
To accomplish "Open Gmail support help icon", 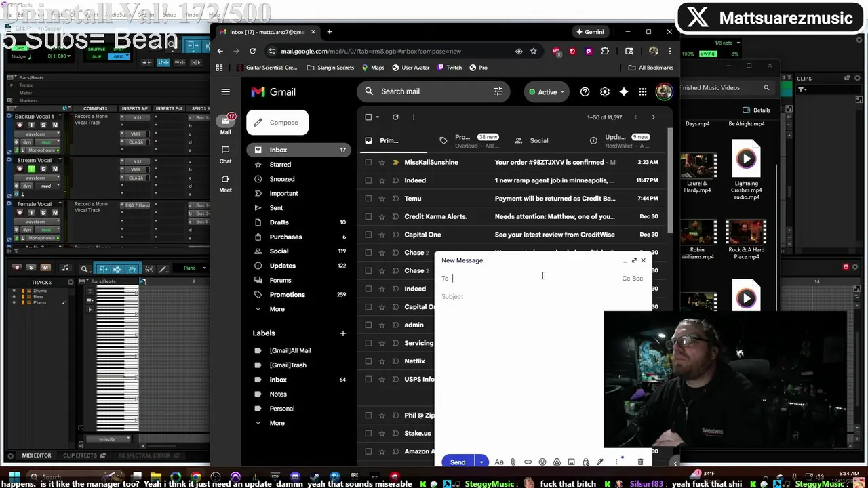I will click(585, 91).
